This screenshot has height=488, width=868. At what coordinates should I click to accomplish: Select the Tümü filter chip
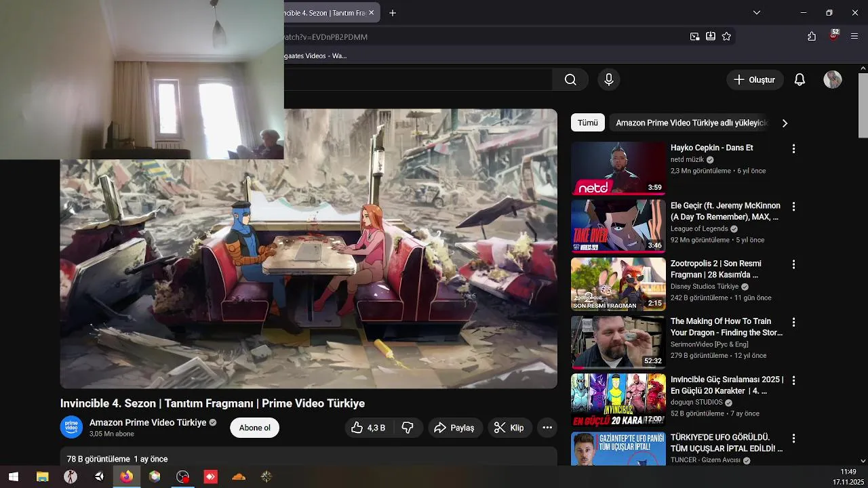pos(588,123)
